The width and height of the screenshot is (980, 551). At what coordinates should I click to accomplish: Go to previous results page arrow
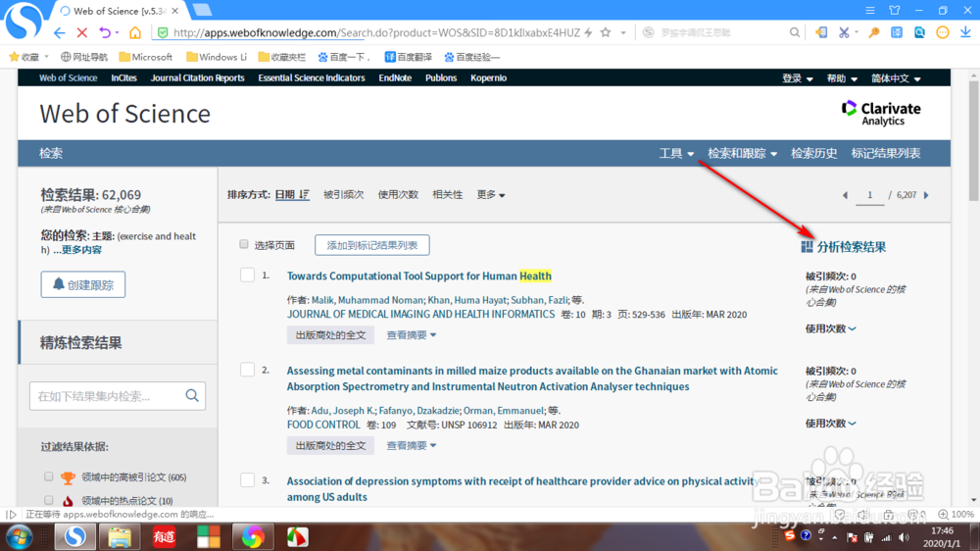(x=845, y=195)
